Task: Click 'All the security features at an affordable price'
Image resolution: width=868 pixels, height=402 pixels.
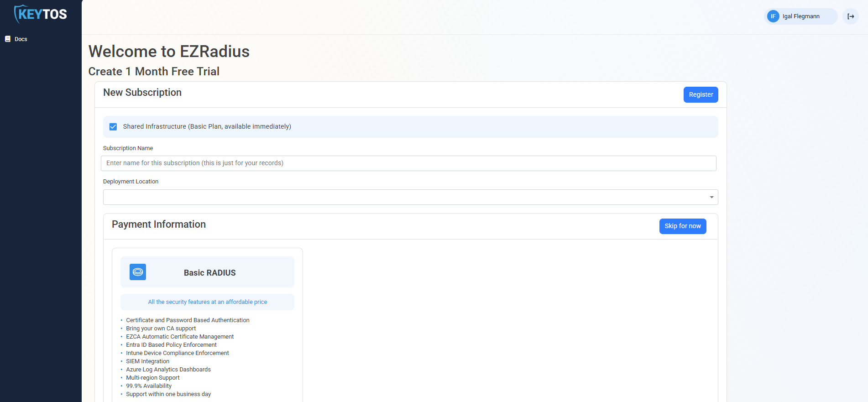Action: pyautogui.click(x=208, y=302)
